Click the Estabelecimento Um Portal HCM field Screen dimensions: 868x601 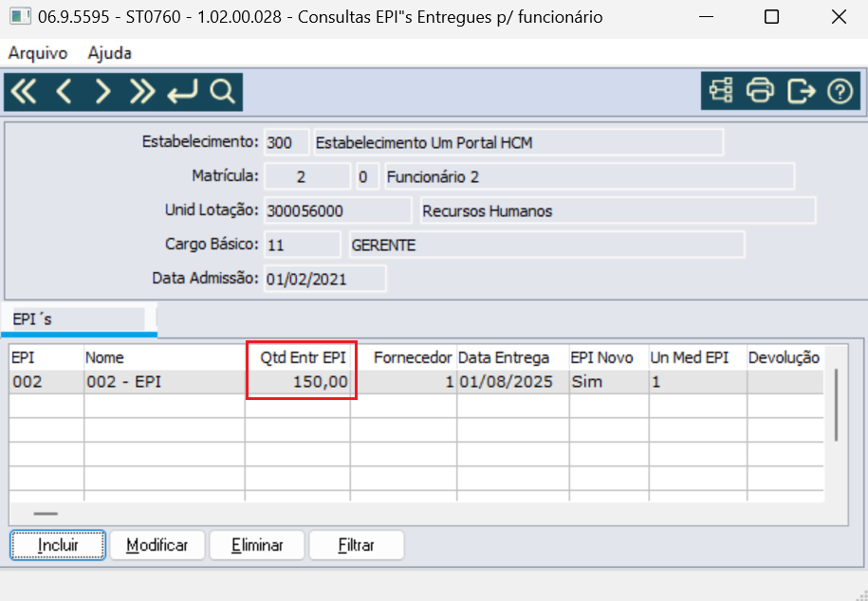[518, 142]
